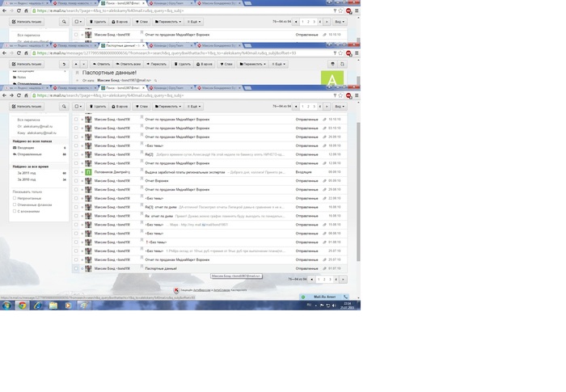Open the message in a new window icon
Viewport: 566px width, 392px height.
point(342,64)
